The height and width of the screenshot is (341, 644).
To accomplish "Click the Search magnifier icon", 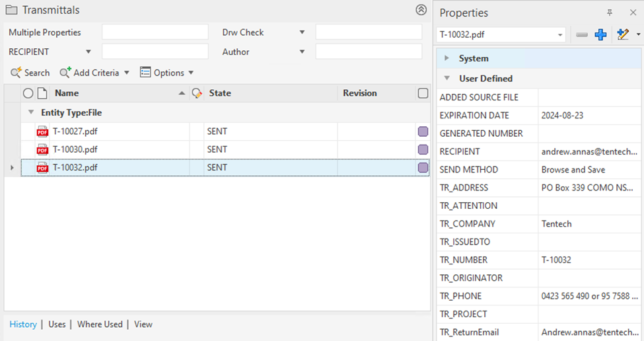I will click(16, 73).
